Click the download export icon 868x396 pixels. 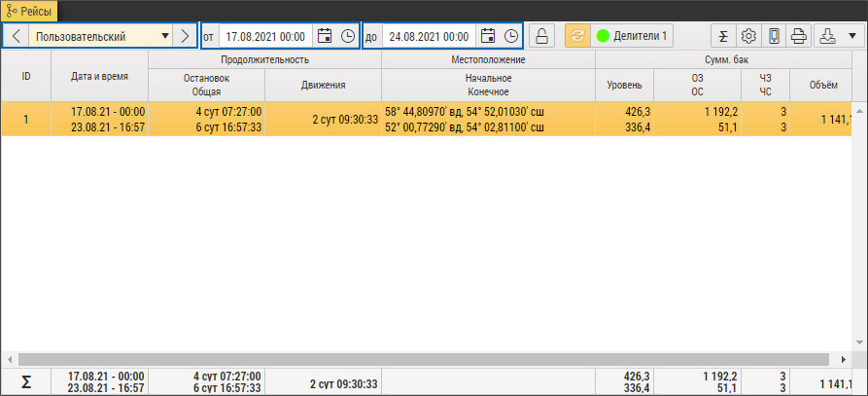point(827,37)
